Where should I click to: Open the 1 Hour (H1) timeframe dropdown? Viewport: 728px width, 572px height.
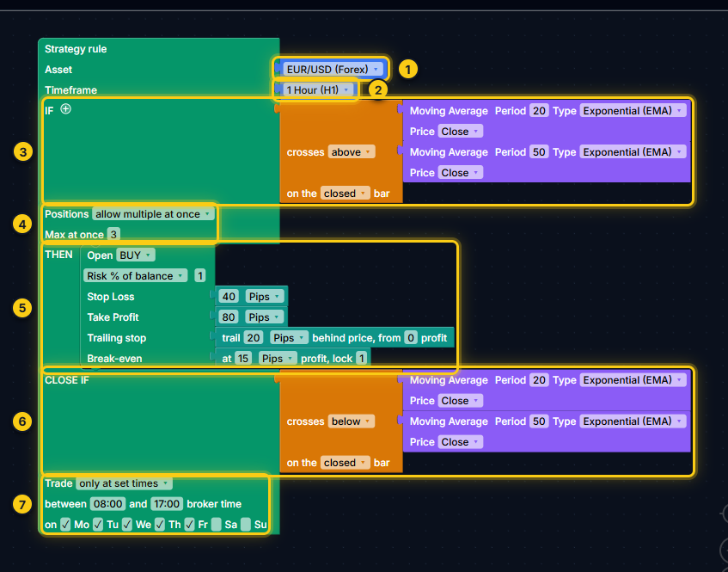point(318,89)
